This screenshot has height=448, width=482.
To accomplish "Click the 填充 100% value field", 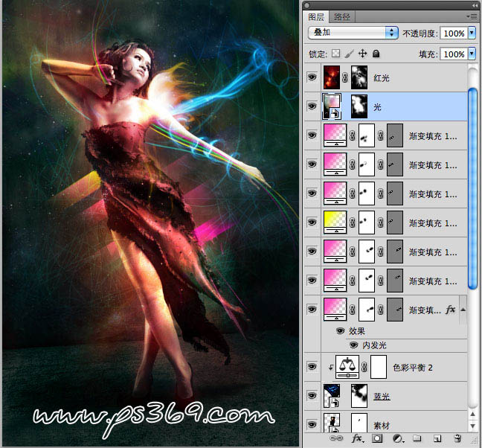I will click(x=454, y=54).
